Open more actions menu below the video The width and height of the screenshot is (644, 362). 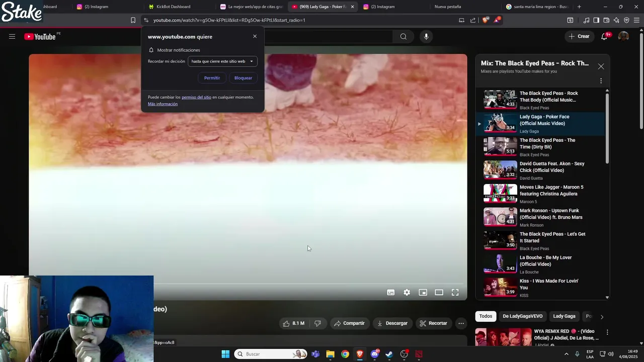461,323
